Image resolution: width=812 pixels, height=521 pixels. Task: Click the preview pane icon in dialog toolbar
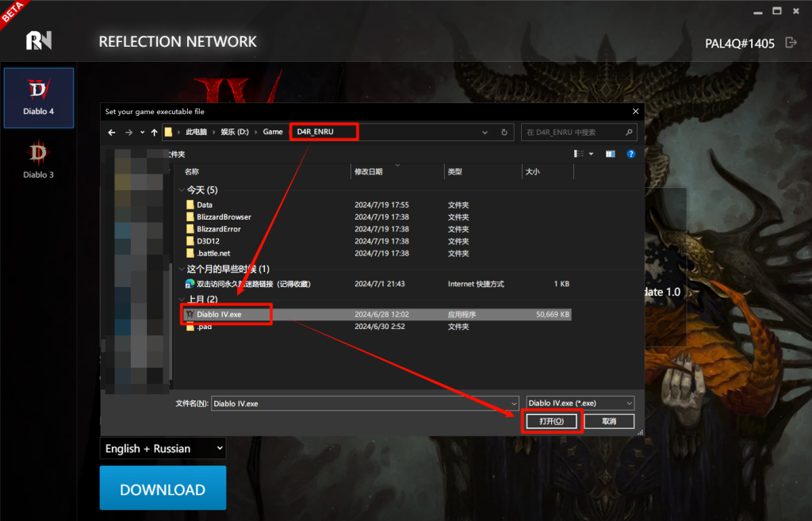click(x=610, y=153)
